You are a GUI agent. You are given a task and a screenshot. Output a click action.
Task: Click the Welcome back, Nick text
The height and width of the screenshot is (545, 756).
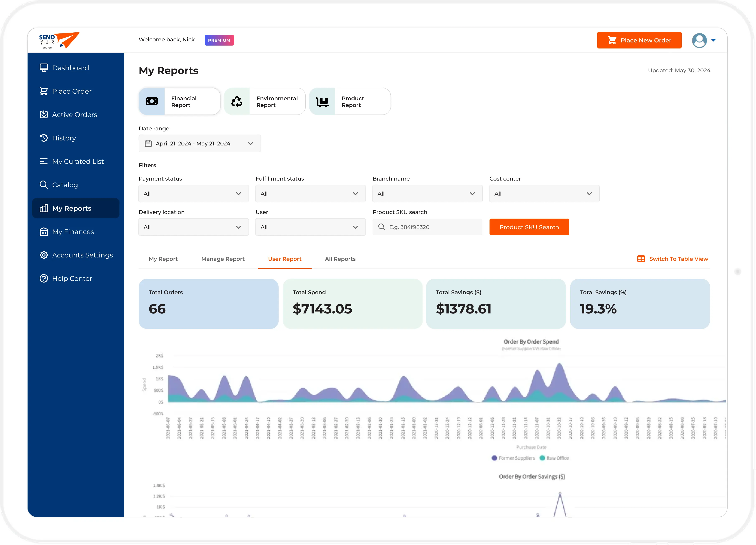tap(166, 39)
